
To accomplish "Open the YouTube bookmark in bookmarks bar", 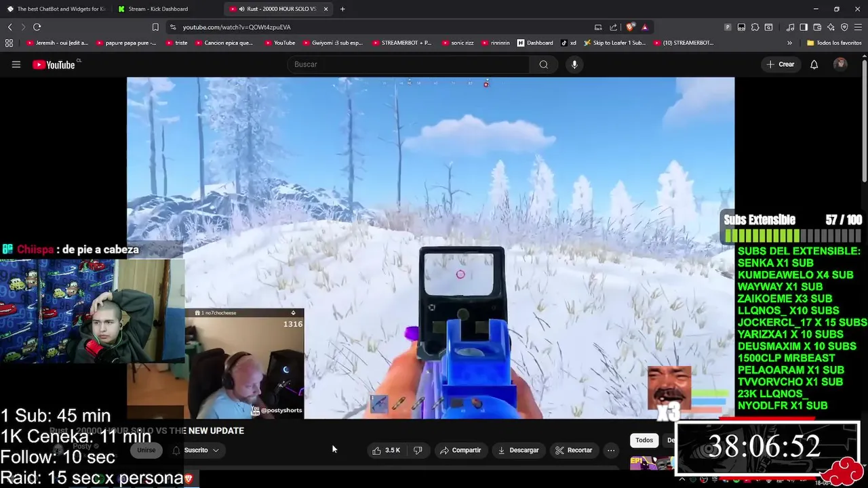I will pyautogui.click(x=279, y=43).
